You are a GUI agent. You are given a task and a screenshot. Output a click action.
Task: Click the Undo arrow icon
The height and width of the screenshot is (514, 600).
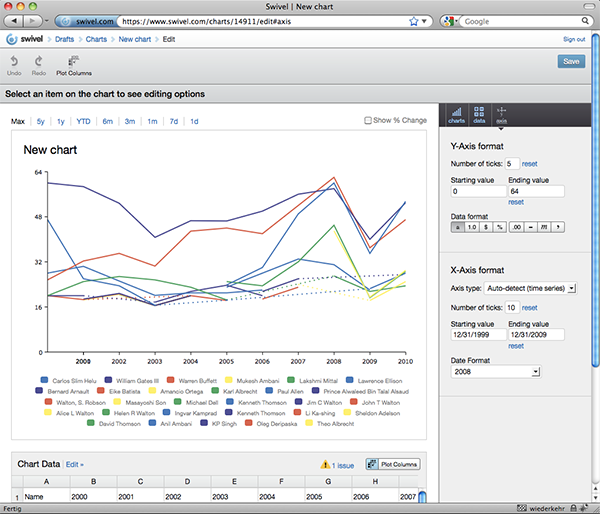click(14, 61)
